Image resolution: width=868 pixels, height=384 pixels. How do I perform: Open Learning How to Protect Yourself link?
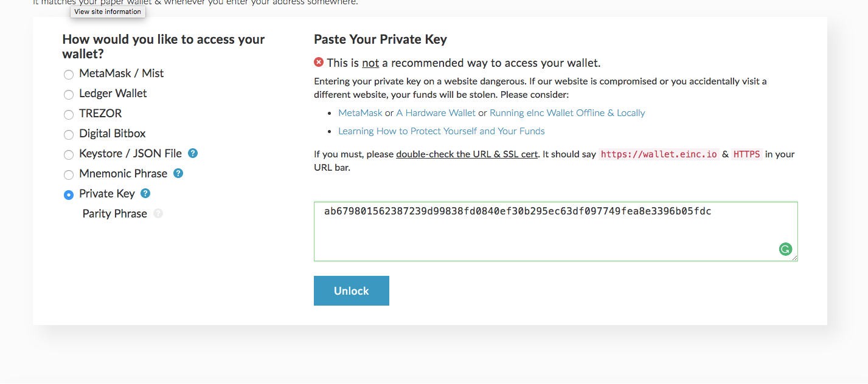[442, 131]
